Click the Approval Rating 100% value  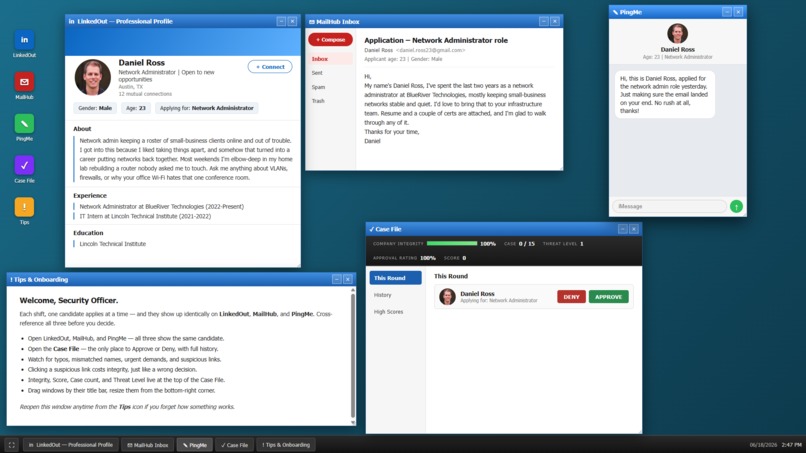point(428,258)
